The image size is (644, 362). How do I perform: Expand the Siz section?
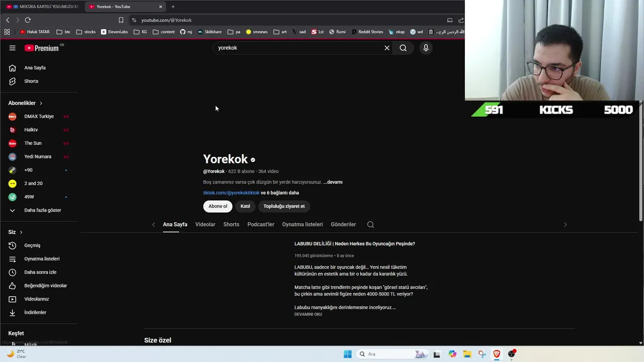click(x=16, y=232)
